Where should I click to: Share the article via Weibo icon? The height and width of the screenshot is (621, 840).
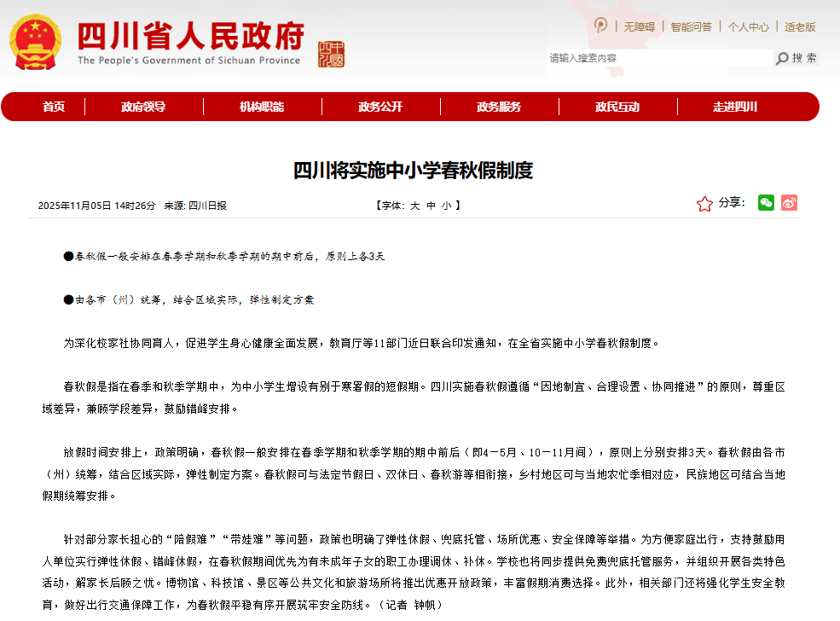(x=789, y=203)
